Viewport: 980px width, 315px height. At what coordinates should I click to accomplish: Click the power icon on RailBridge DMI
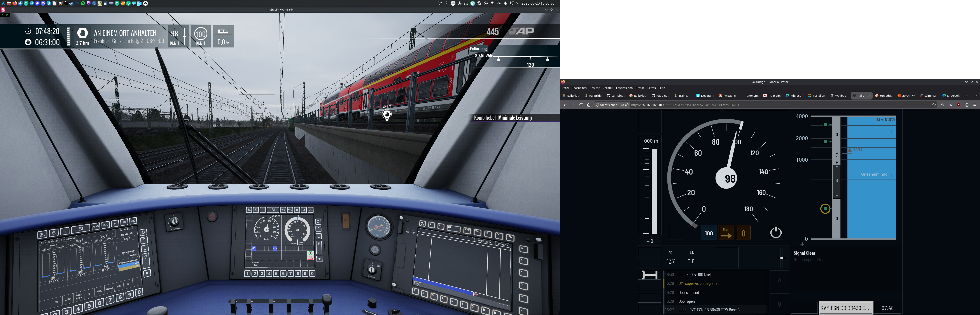tap(776, 233)
